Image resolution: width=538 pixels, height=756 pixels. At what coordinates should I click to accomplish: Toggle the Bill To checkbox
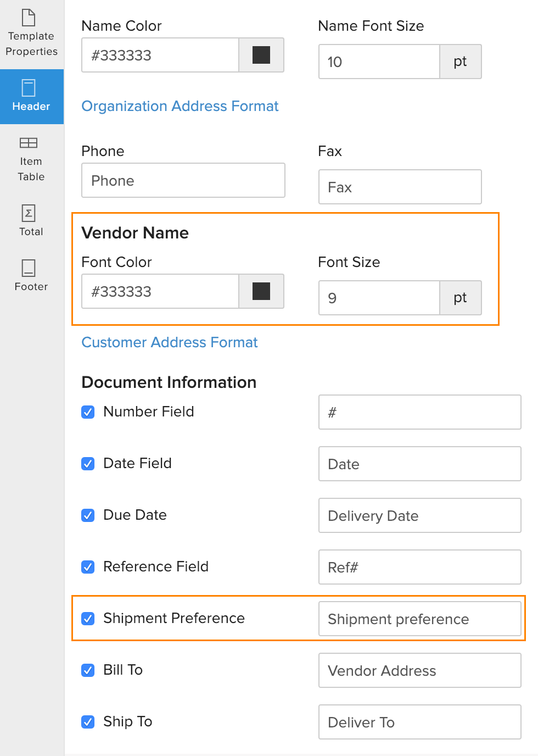(88, 670)
